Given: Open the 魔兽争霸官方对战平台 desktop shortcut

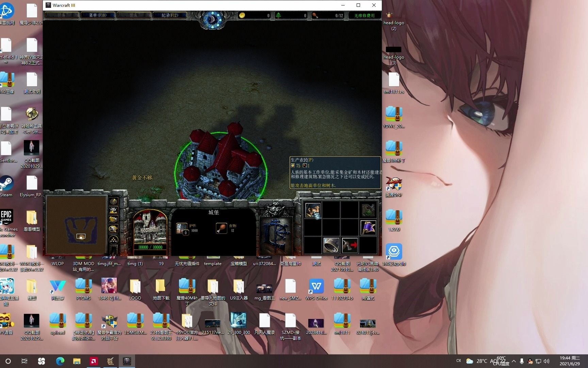Looking at the screenshot, I should 109,327.
